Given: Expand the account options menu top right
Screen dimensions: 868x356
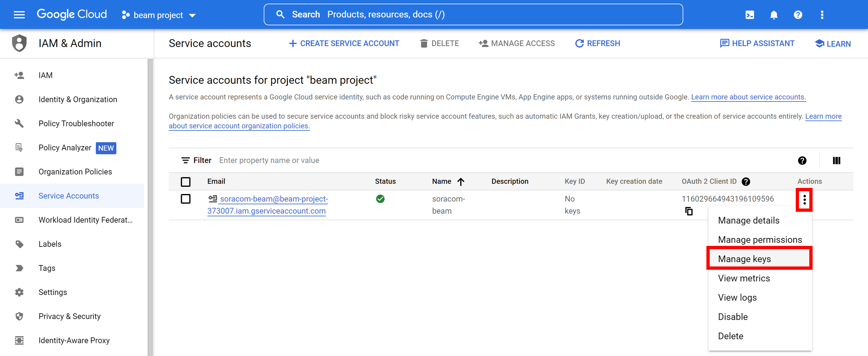Looking at the screenshot, I should 822,14.
